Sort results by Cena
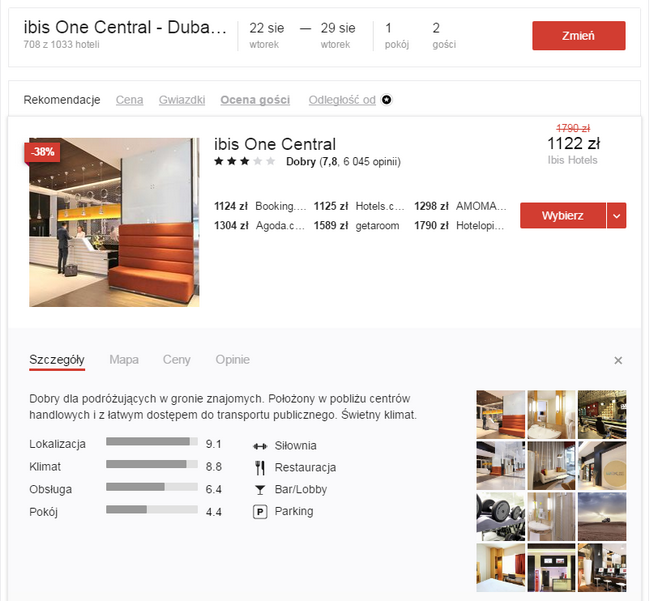Screen dimensions: 650x601 pyautogui.click(x=129, y=100)
